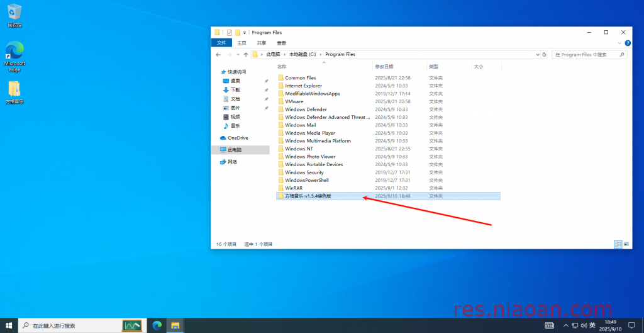Select 音乐 in the navigation pane
The width and height of the screenshot is (644, 333).
point(235,126)
